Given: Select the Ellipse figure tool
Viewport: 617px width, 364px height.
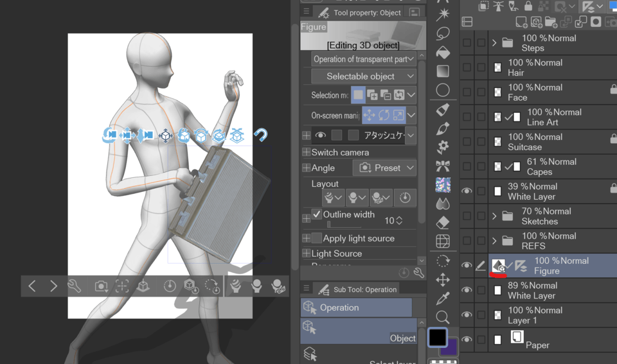Looking at the screenshot, I should 443,90.
